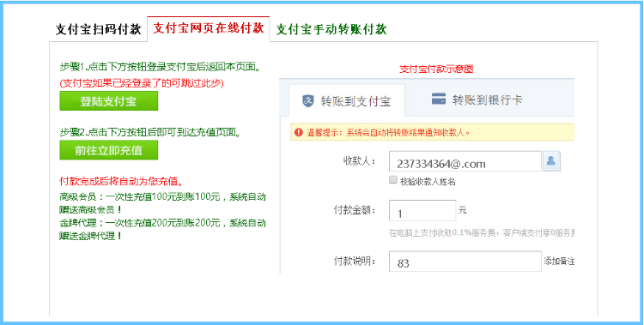
Task: Click the 高级会员 recharge description text
Action: pos(162,202)
